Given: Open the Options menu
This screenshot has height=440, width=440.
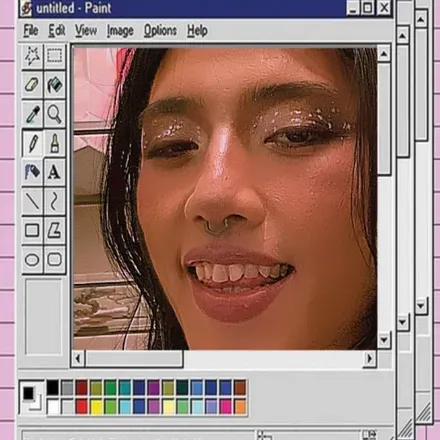Looking at the screenshot, I should (160, 31).
